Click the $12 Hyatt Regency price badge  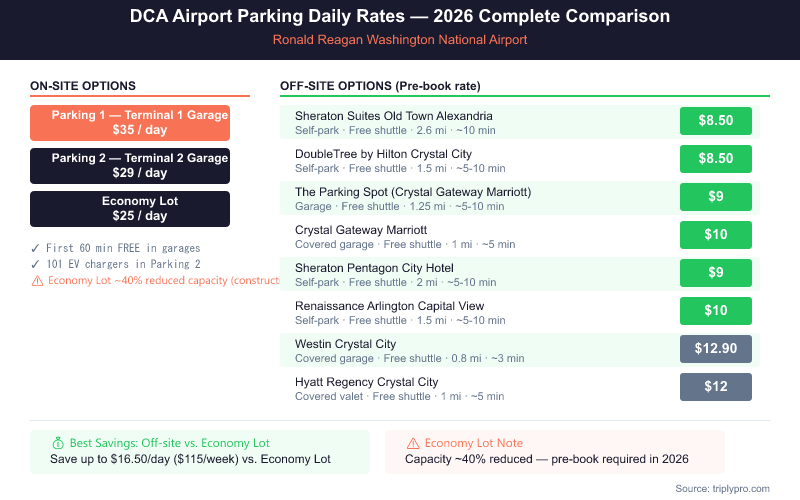click(715, 387)
